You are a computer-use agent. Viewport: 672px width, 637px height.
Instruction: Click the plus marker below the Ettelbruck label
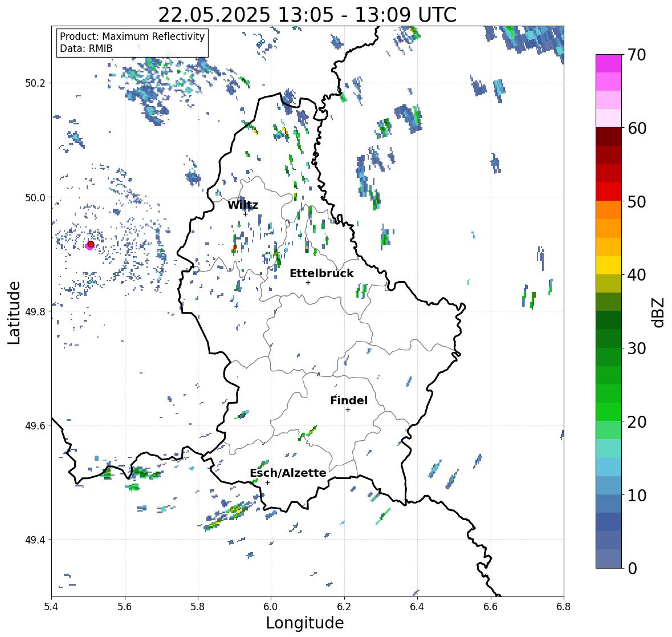point(308,282)
